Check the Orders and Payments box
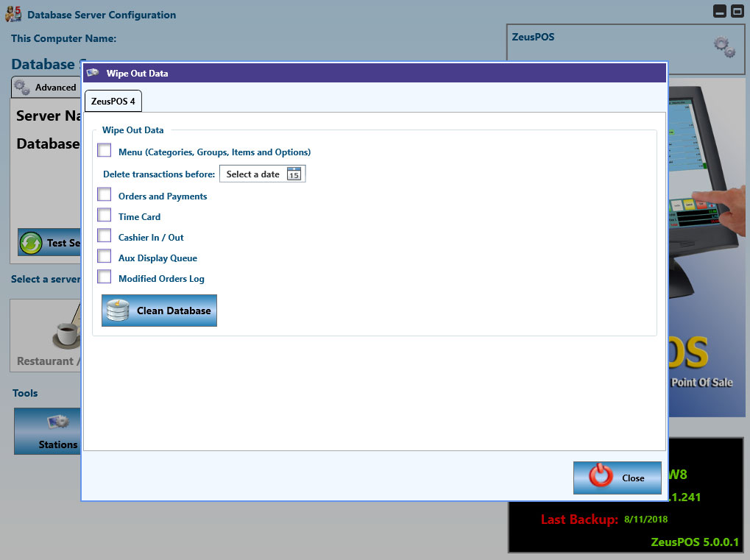The image size is (750, 560). click(105, 195)
